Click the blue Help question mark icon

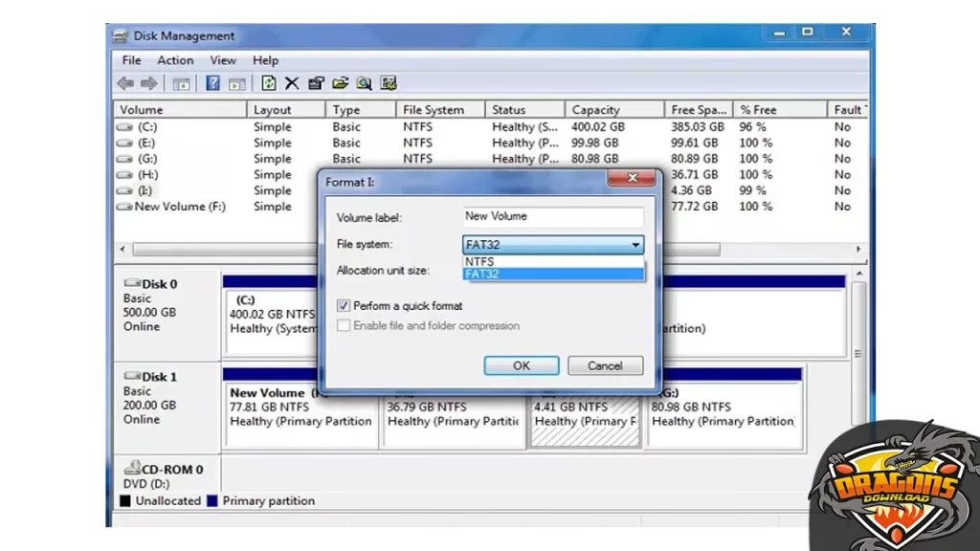coord(213,84)
